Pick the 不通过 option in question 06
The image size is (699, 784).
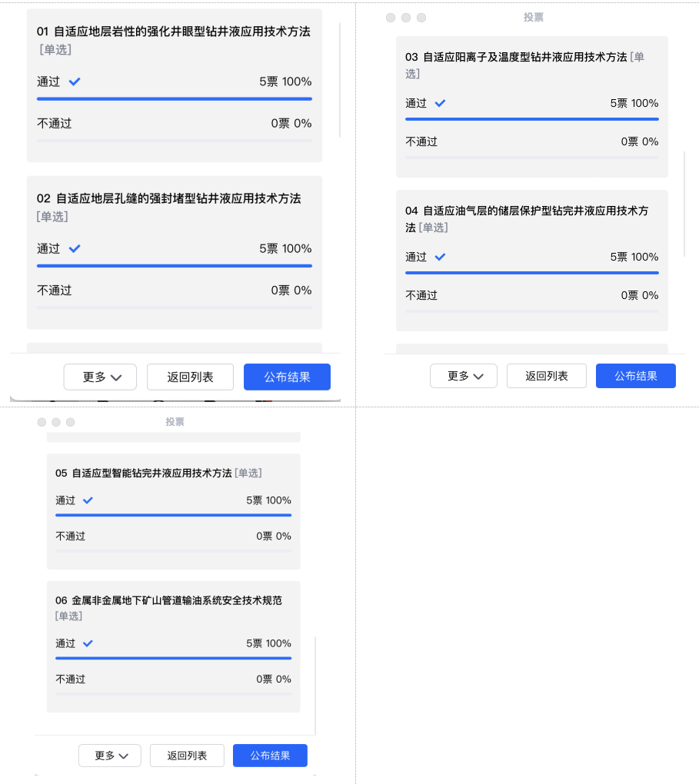[71, 679]
